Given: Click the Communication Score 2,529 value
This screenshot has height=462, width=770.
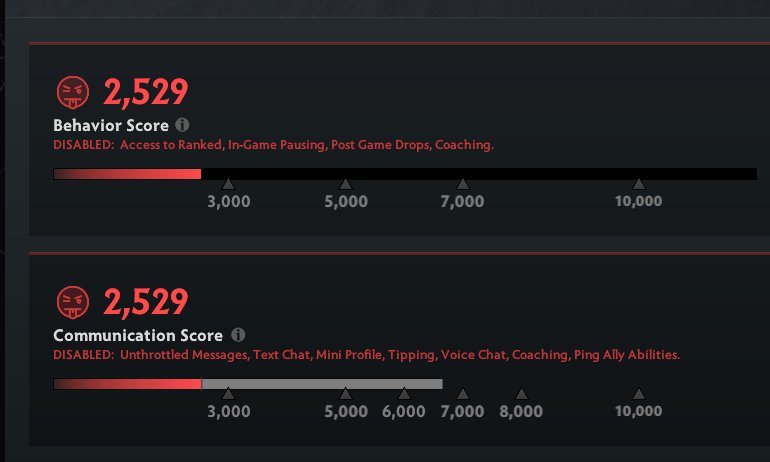Looking at the screenshot, I should click(x=146, y=301).
